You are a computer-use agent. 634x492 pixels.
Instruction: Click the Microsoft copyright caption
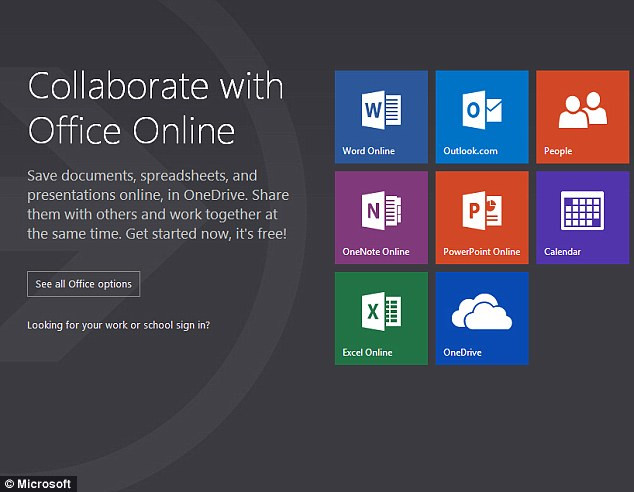point(38,484)
